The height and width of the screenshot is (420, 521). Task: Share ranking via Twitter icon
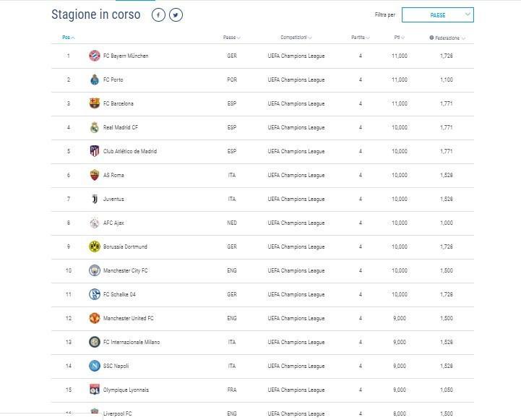click(176, 15)
